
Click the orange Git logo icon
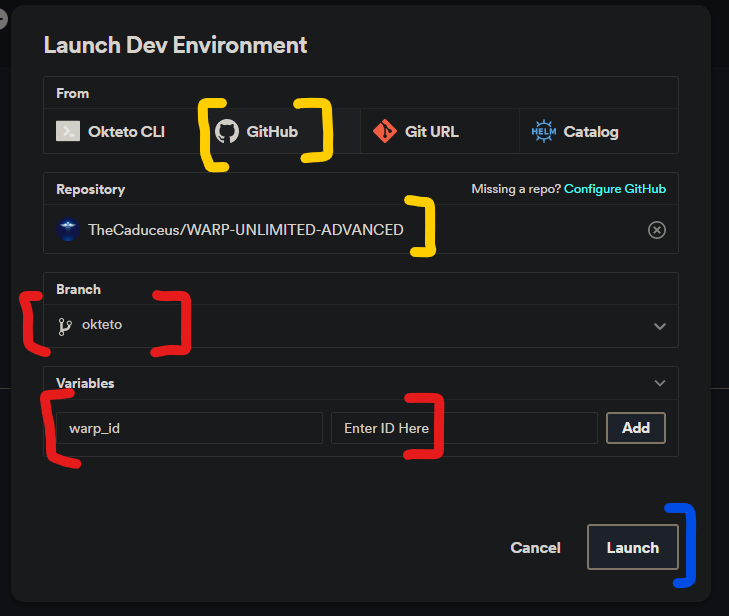click(385, 132)
